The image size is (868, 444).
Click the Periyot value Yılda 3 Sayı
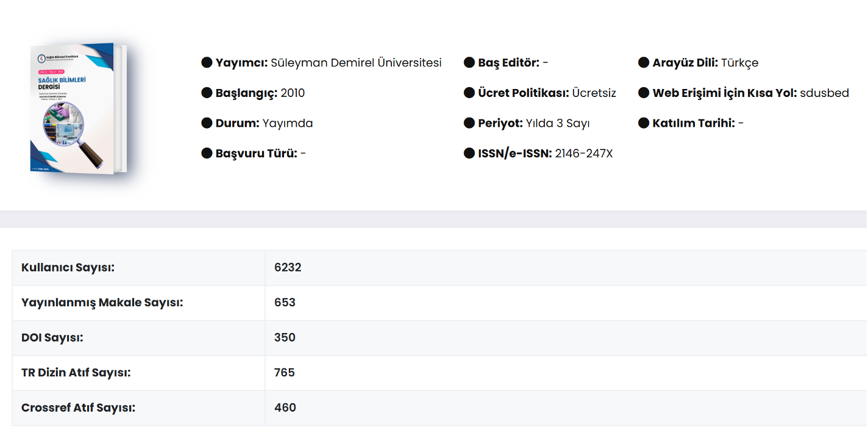(x=558, y=123)
